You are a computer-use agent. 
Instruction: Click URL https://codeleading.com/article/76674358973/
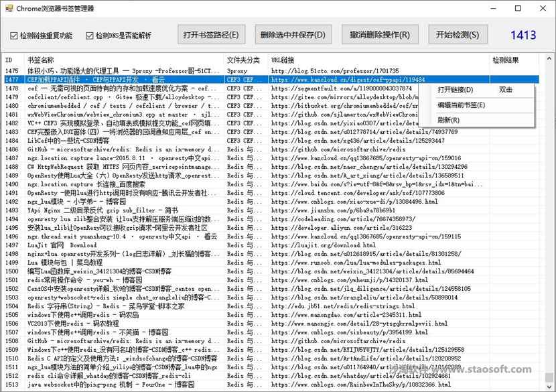pyautogui.click(x=343, y=219)
